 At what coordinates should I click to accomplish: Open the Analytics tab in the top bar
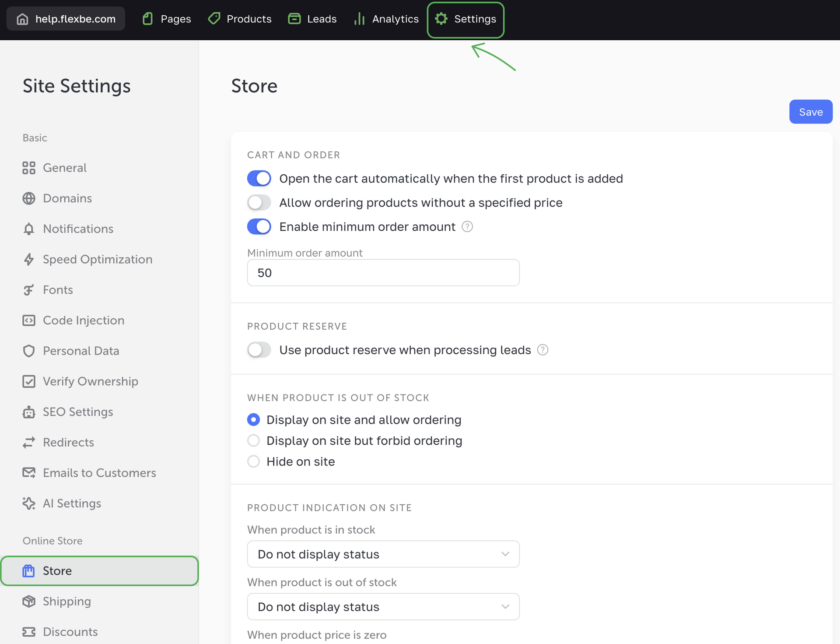[386, 19]
